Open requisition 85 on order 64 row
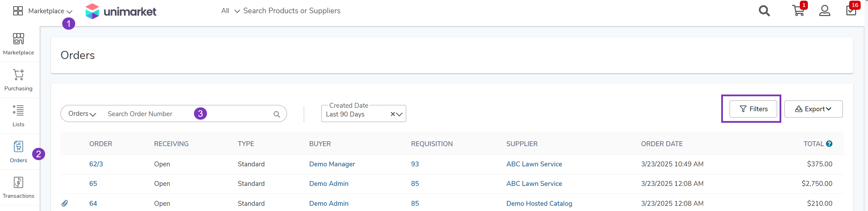Viewport: 868px width, 211px height. pyautogui.click(x=415, y=203)
